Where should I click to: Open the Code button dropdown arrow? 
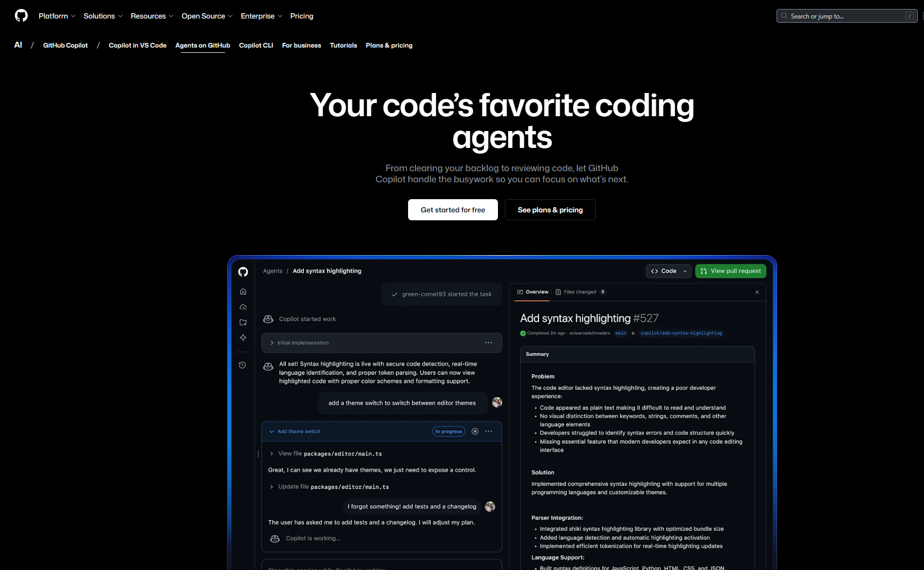(x=685, y=271)
